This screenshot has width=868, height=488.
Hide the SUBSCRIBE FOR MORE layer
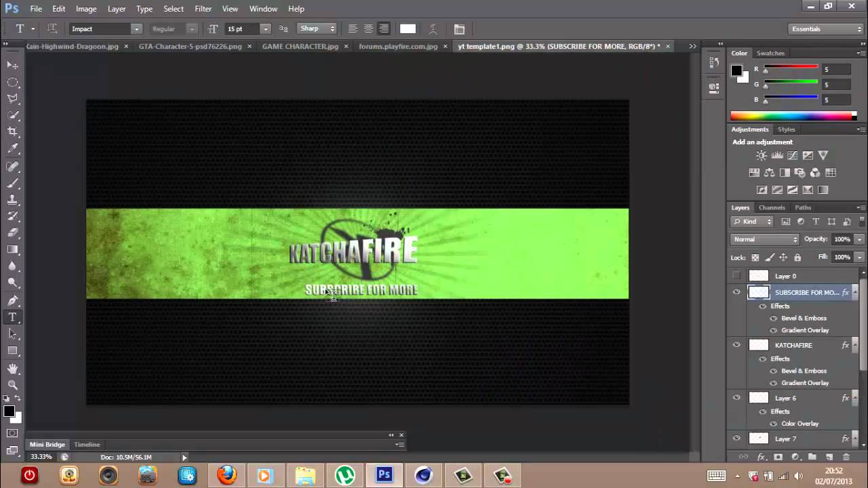point(736,292)
